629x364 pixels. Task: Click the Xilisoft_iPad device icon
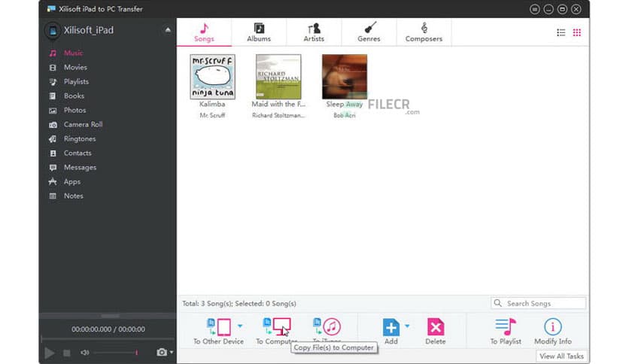pos(53,31)
